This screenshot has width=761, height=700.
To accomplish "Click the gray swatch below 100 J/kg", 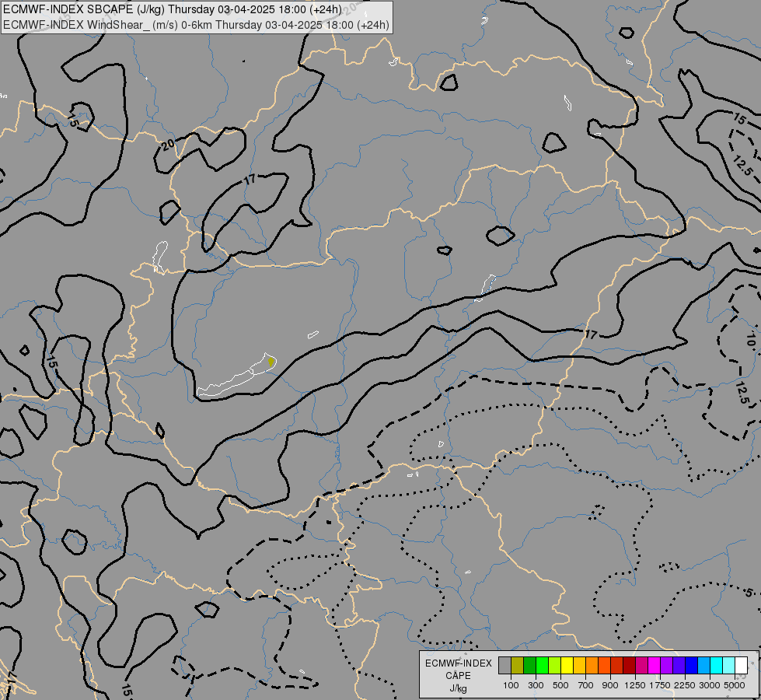I will (504, 666).
